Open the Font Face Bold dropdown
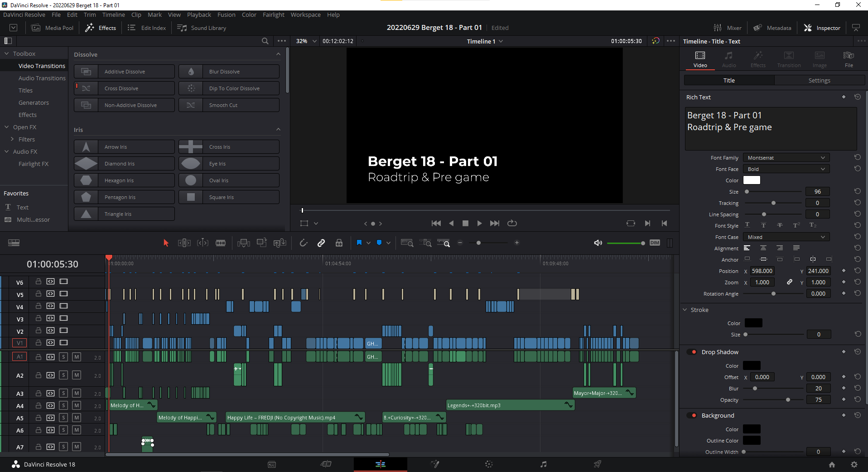This screenshot has width=868, height=472. coord(786,169)
